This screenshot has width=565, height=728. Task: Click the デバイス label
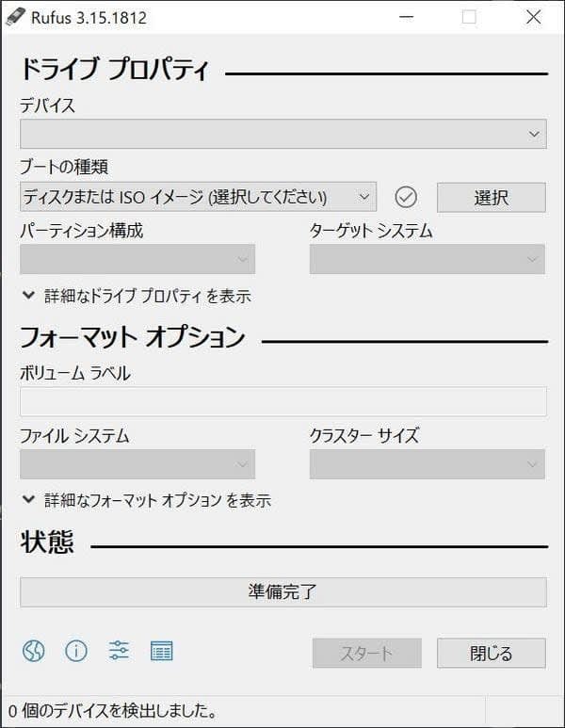[x=47, y=105]
